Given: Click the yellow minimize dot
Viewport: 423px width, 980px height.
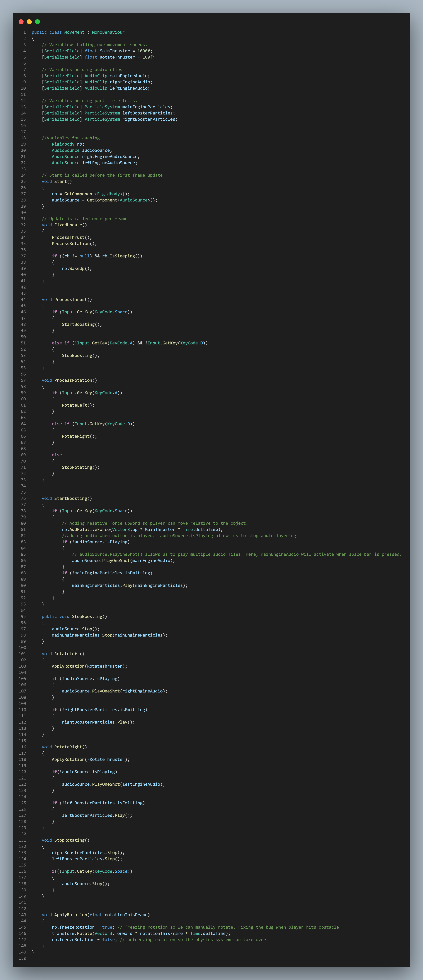Looking at the screenshot, I should 29,22.
